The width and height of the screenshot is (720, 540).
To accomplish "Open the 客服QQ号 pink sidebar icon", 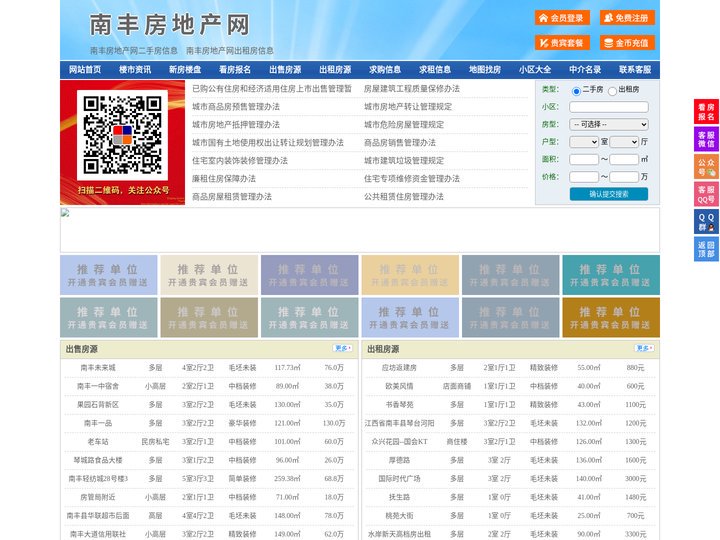I will tap(706, 194).
